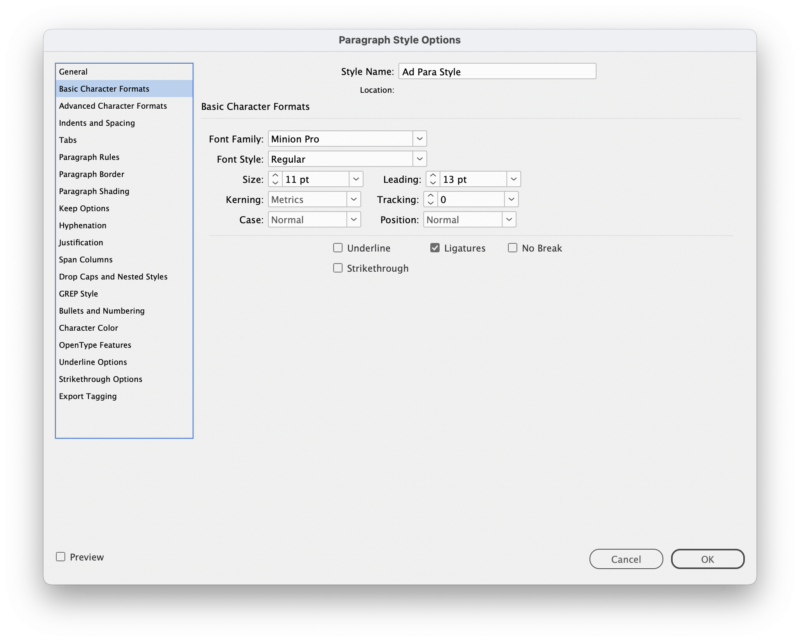The width and height of the screenshot is (800, 642).
Task: Confirm with the OK button
Action: [x=708, y=559]
